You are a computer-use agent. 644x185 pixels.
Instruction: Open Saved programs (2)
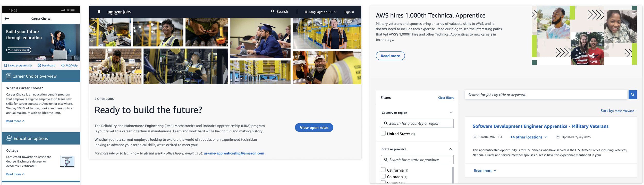(x=18, y=66)
